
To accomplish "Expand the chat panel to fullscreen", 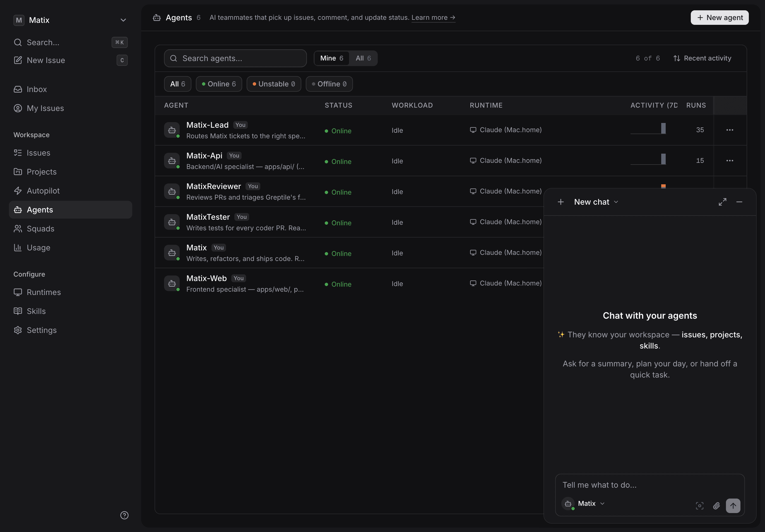I will click(x=722, y=202).
